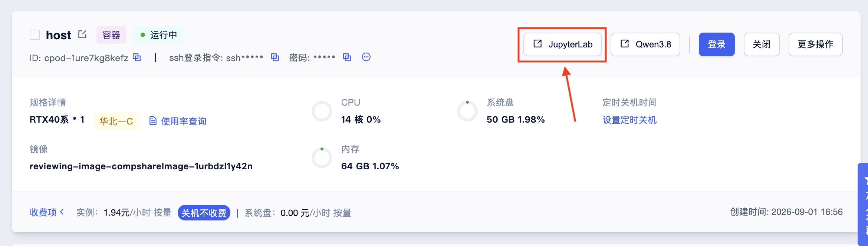Copy the instance ID cpod-1ure7kg8kefz
Screen dimensions: 868x246
tap(137, 57)
